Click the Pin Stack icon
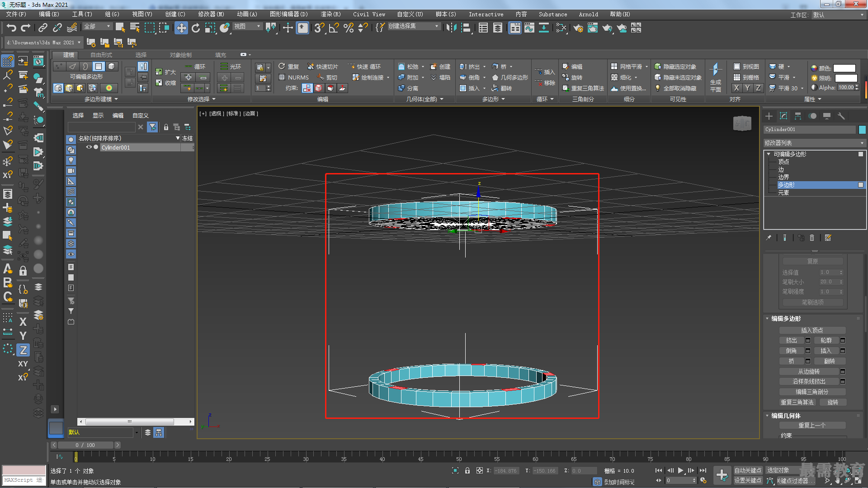The width and height of the screenshot is (868, 488). click(769, 238)
